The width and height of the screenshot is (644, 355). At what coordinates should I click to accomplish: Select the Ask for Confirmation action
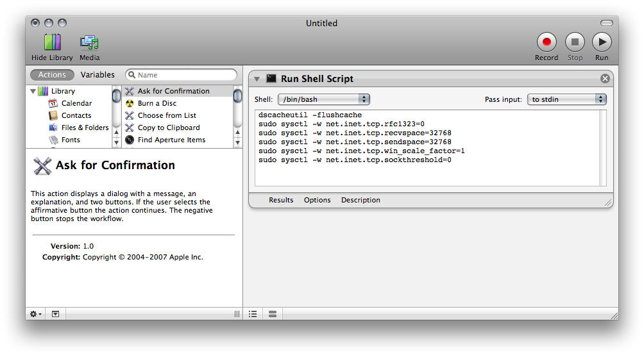(178, 91)
